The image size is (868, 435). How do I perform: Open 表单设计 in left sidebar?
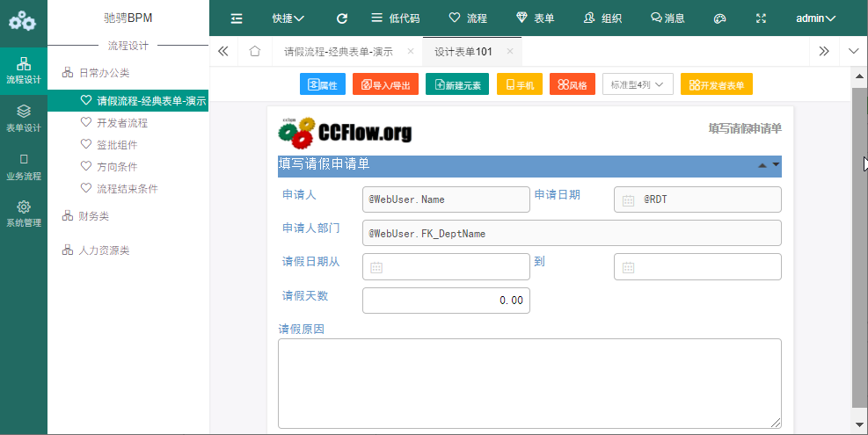23,119
